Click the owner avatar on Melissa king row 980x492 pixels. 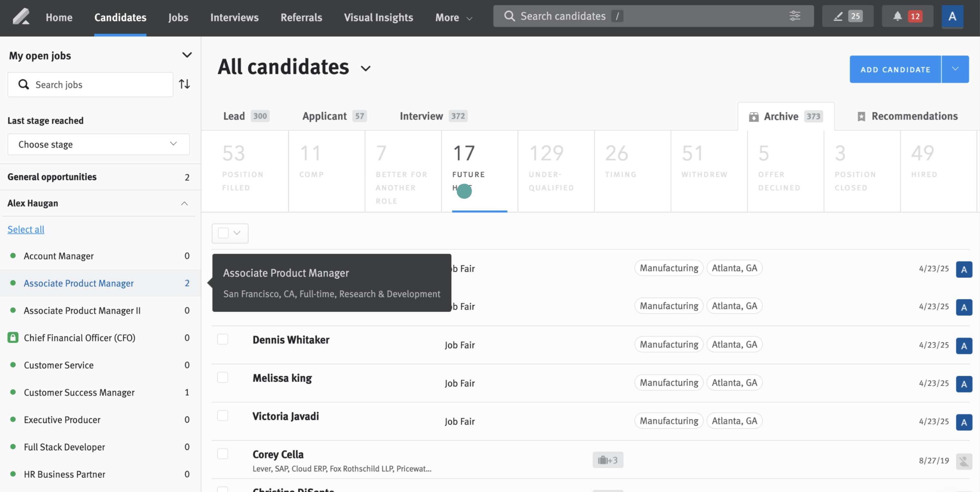[964, 384]
